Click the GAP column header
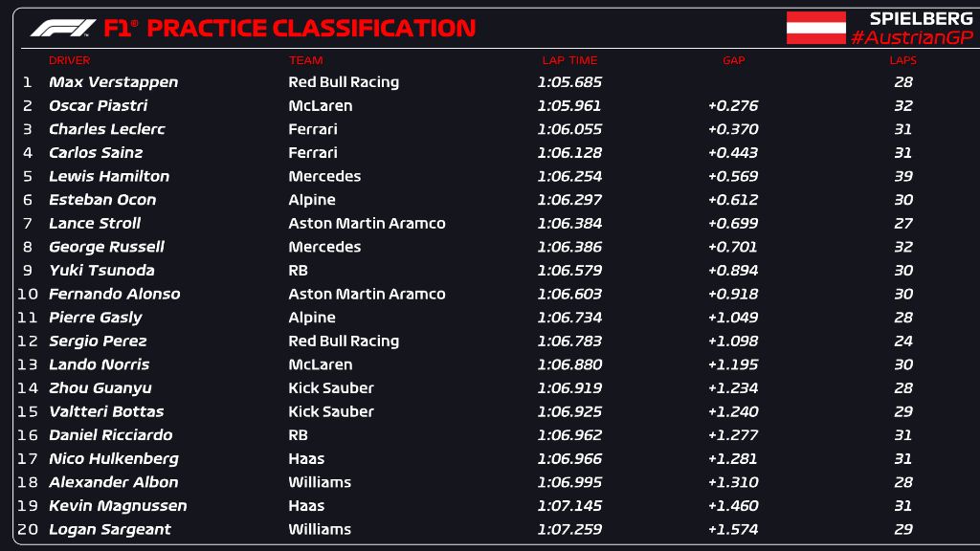980x551 pixels. pyautogui.click(x=733, y=60)
